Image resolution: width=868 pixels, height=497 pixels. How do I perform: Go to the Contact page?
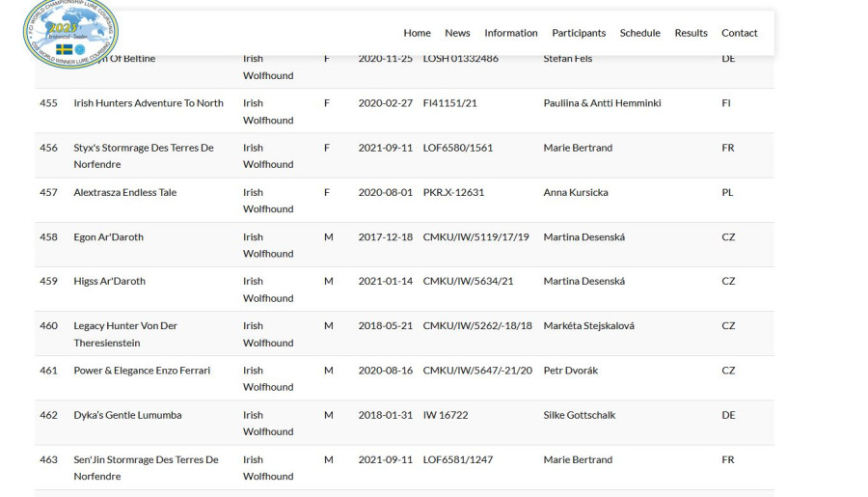point(739,33)
